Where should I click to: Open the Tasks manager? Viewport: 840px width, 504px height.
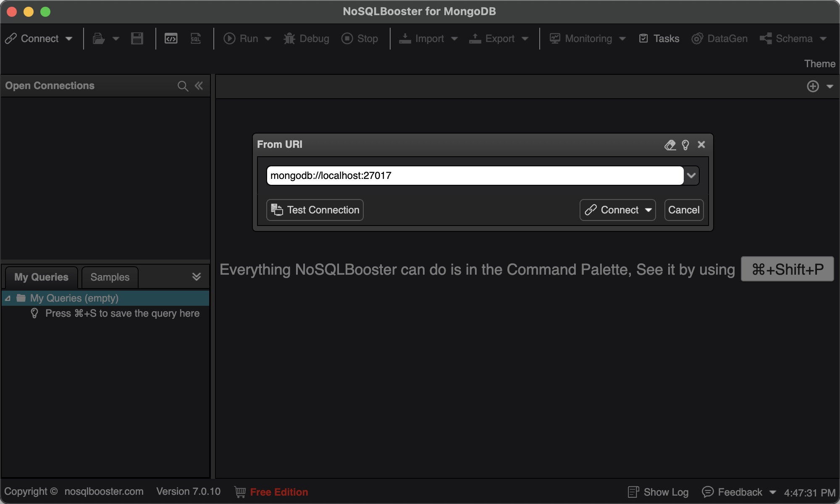[659, 38]
